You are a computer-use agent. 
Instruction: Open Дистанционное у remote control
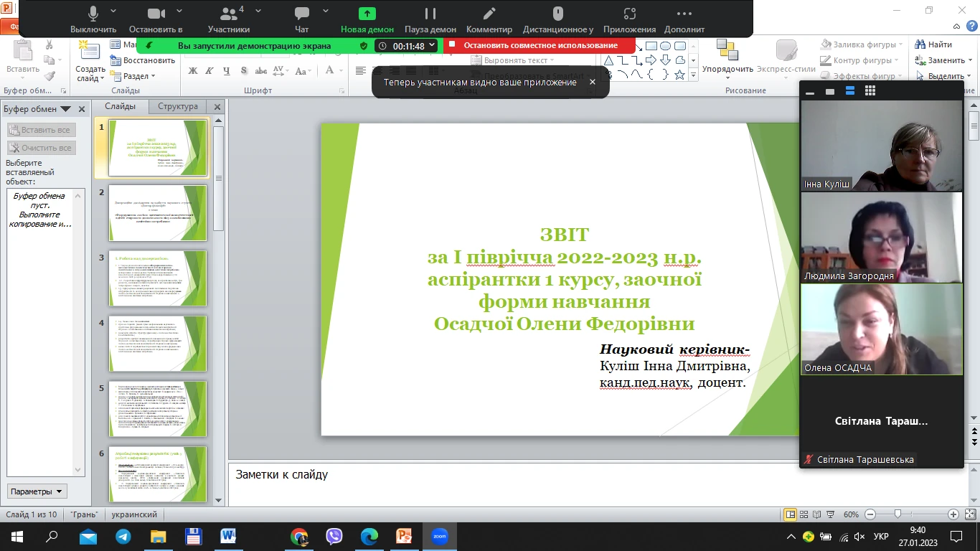(558, 20)
